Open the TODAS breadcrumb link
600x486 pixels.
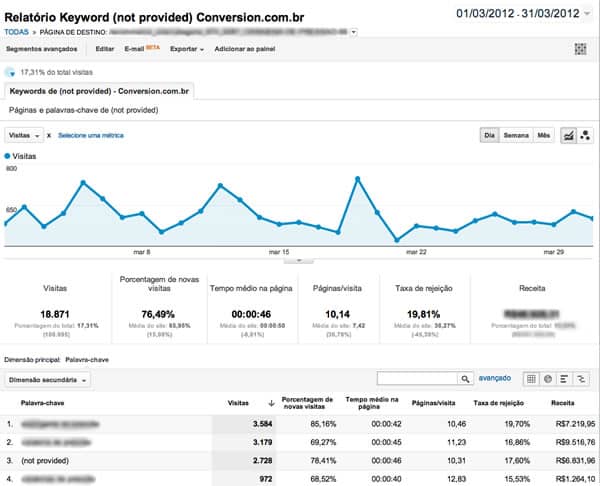point(16,32)
